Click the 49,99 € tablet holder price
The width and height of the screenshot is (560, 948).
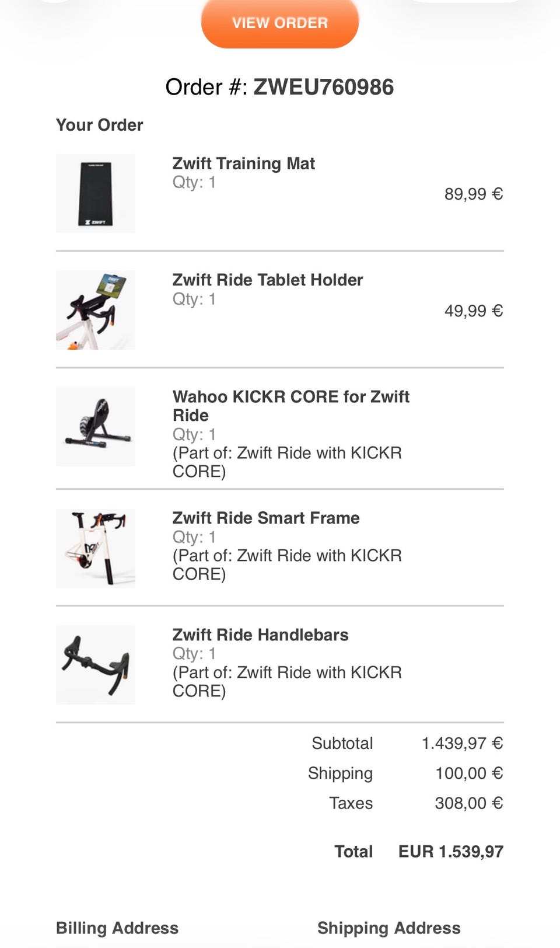(x=473, y=311)
